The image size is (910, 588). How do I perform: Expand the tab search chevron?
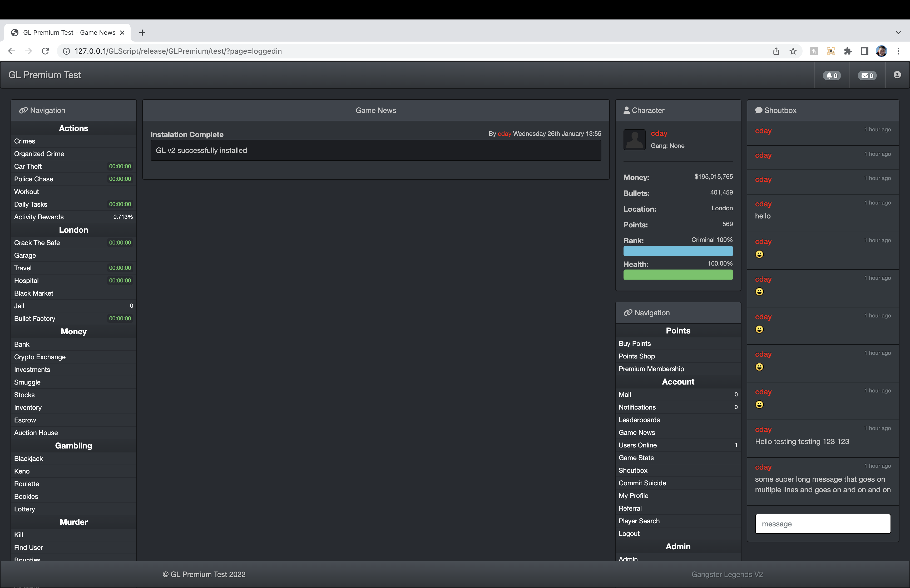pos(898,33)
